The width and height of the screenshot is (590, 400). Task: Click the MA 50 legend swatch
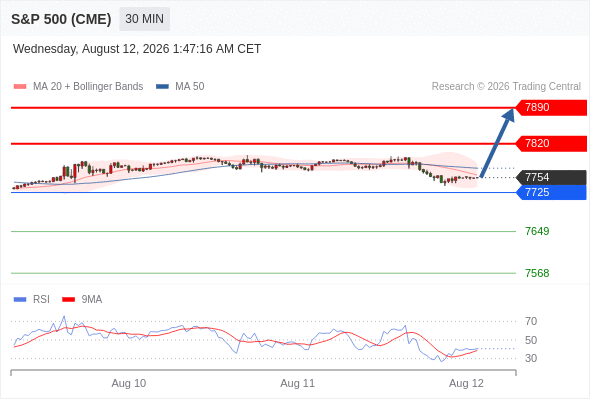pyautogui.click(x=162, y=87)
